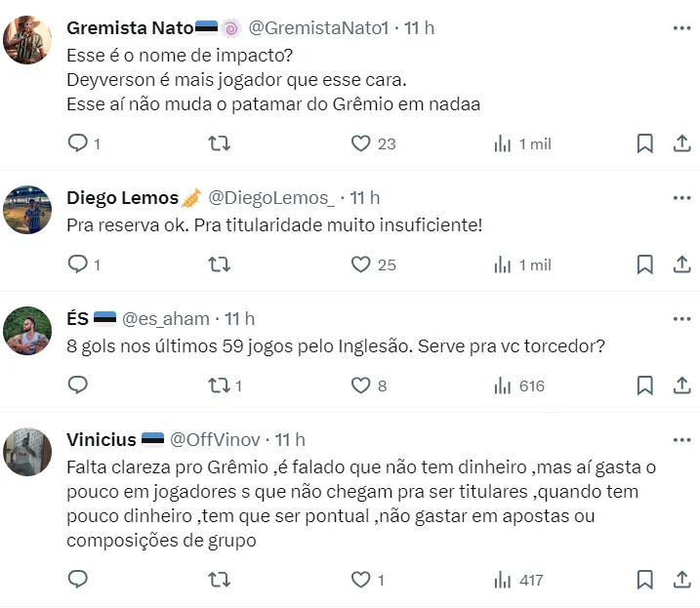The height and width of the screenshot is (608, 700).
Task: Expand the three-dot menu on Vinicius's tweet
Action: (681, 440)
